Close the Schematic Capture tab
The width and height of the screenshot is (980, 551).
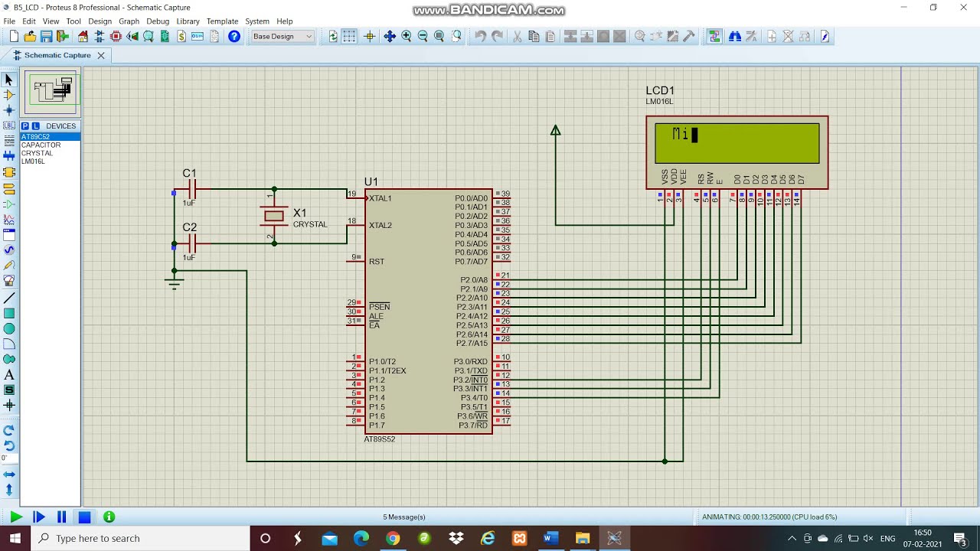click(100, 55)
